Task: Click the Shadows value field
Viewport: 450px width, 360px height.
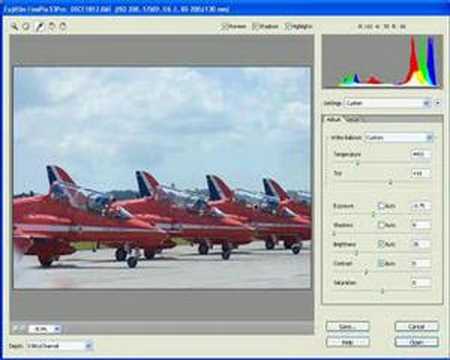Action: click(420, 225)
